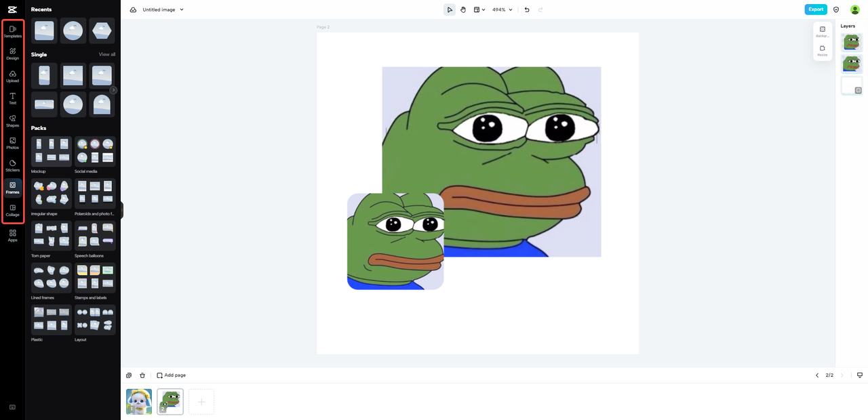Select the Frames sidebar tab
The width and height of the screenshot is (868, 420).
(x=12, y=188)
